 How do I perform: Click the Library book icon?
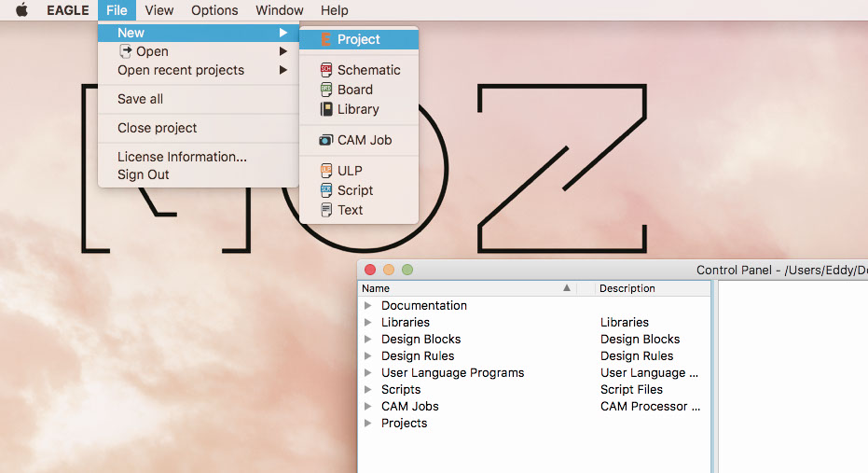click(326, 109)
